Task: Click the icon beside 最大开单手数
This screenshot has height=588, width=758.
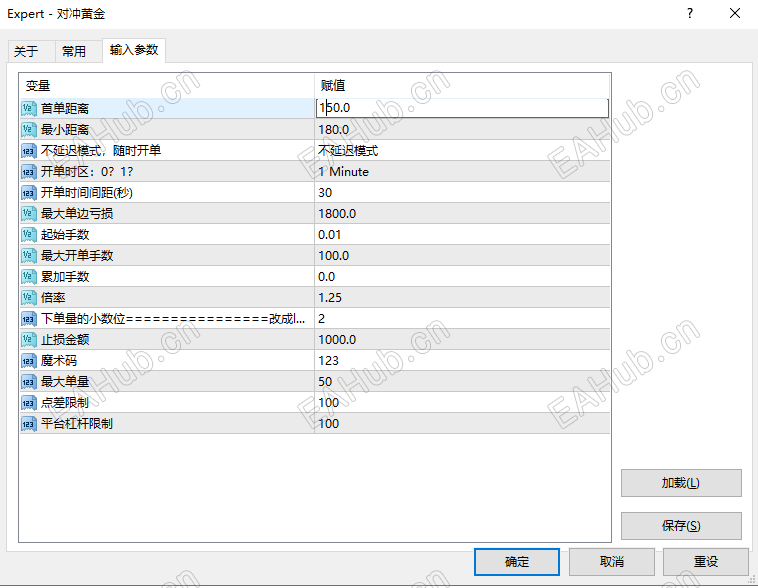Action: pos(29,256)
